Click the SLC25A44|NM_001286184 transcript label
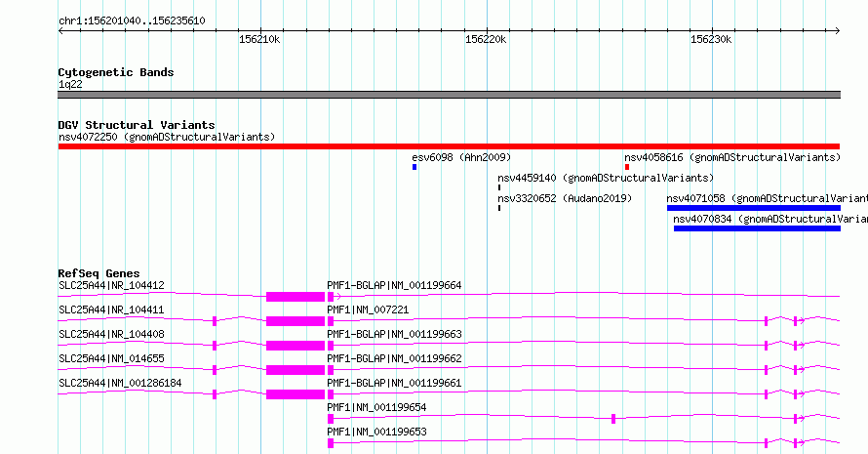868x454 pixels. (x=120, y=383)
